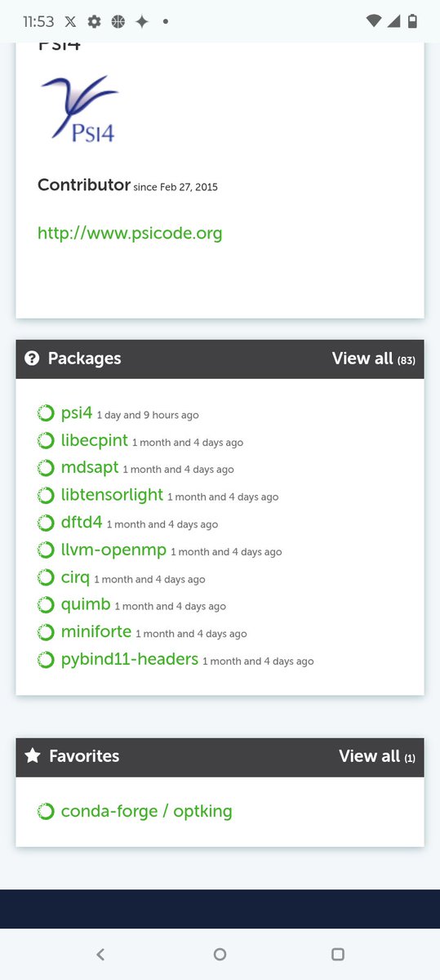440x980 pixels.
Task: Tap the question mark icon beside Packages
Action: (x=32, y=359)
